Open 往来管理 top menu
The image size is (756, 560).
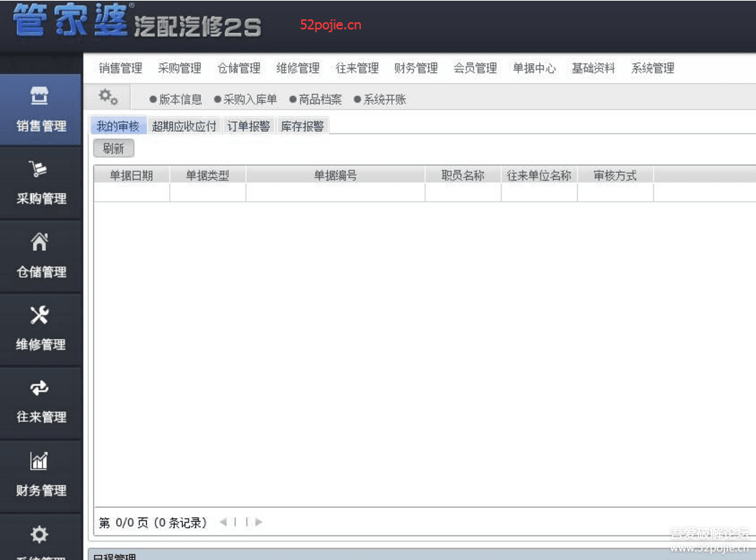pyautogui.click(x=357, y=68)
